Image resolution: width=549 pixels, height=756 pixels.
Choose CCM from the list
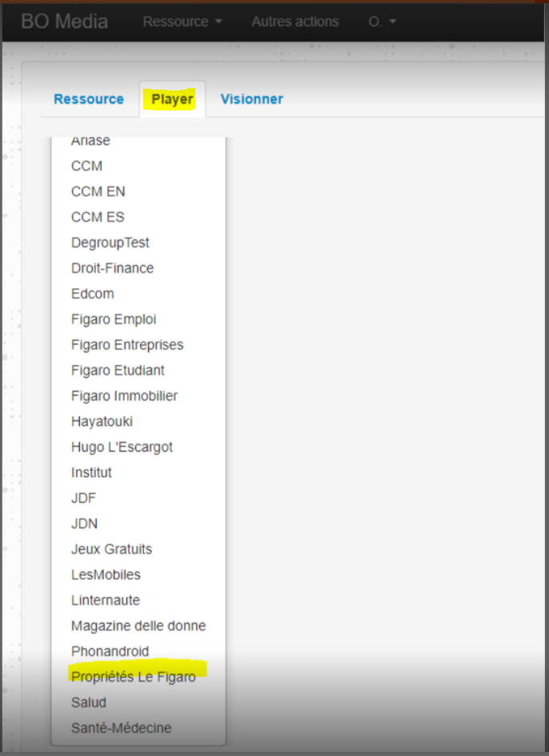point(86,166)
